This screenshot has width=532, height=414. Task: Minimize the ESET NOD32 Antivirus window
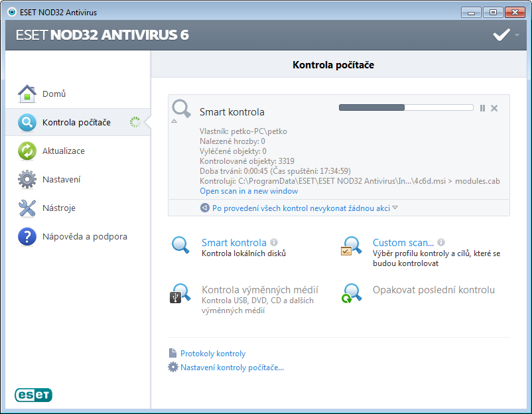point(471,13)
